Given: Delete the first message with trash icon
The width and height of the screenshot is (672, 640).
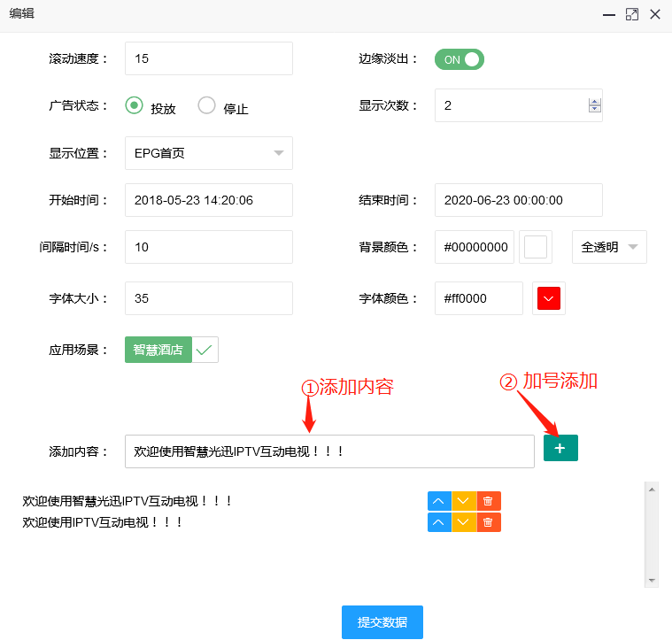Looking at the screenshot, I should point(489,501).
